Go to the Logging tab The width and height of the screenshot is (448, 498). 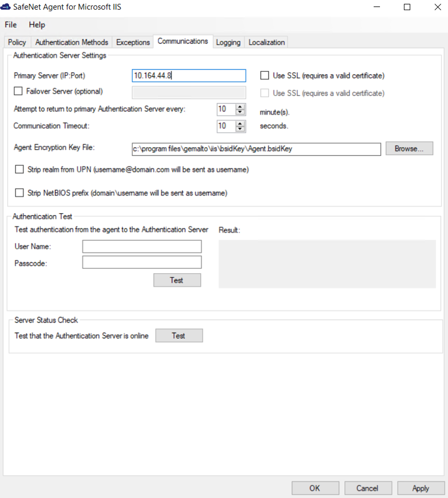tap(228, 43)
